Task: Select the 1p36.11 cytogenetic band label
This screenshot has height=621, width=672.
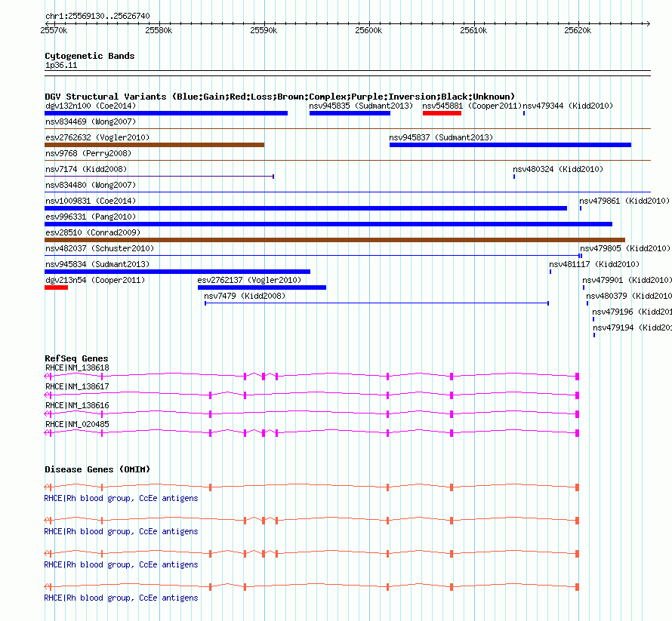Action: [x=61, y=66]
